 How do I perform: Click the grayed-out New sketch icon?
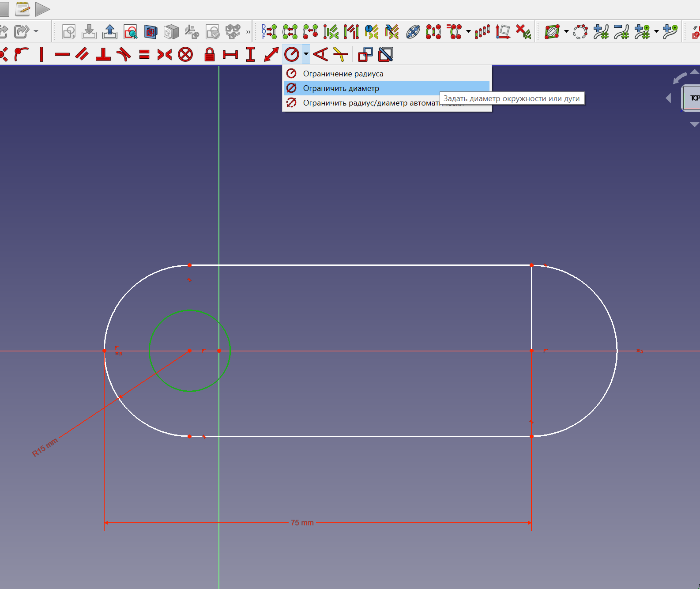[68, 32]
